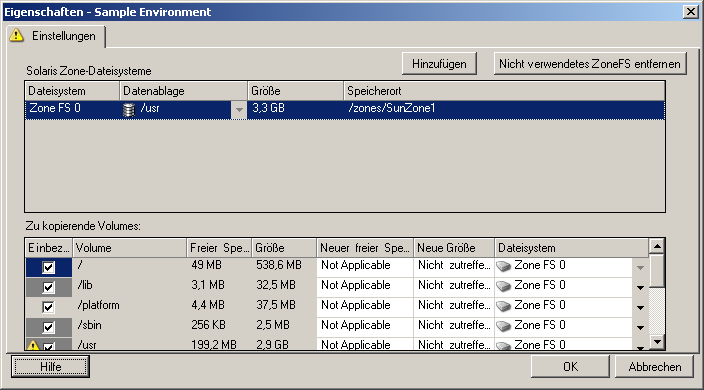Click the disk icon in the /lib row
The height and width of the screenshot is (390, 704).
tap(504, 286)
